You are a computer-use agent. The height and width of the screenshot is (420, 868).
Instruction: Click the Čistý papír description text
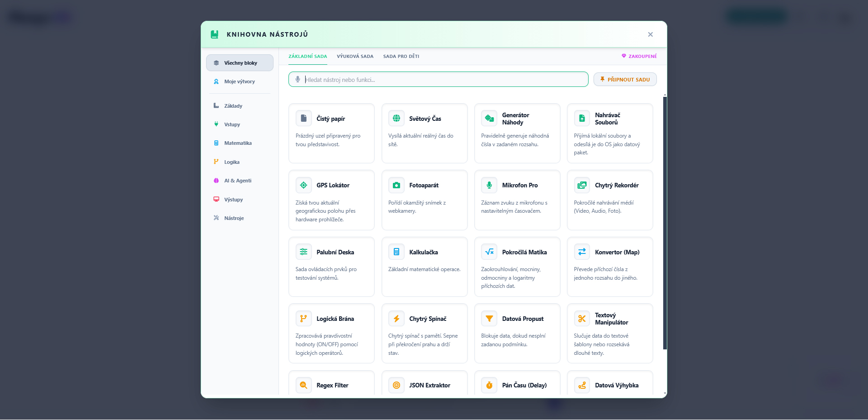click(x=328, y=140)
